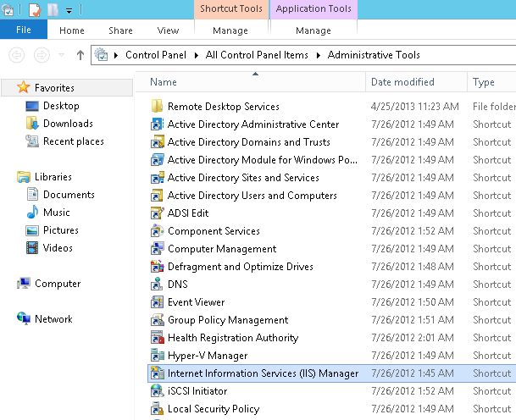Screen dimensions: 516x420
Task: Go back with the Back arrow button
Action: pos(16,54)
